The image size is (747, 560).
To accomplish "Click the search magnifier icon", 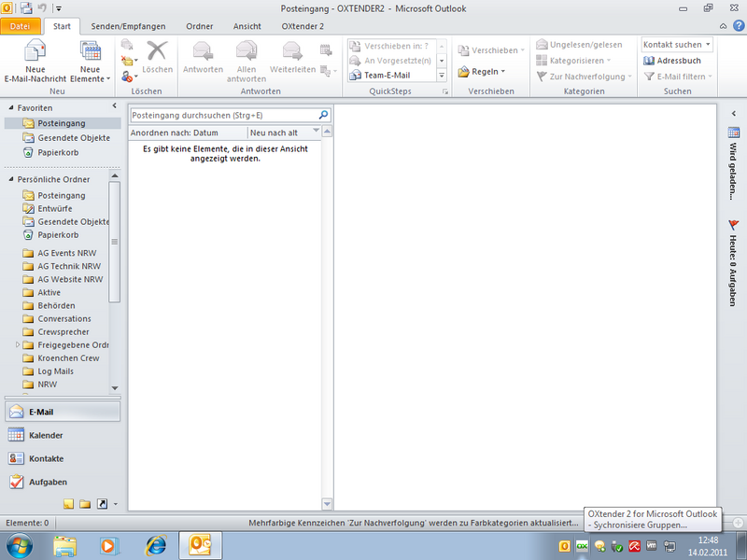I will pyautogui.click(x=323, y=115).
